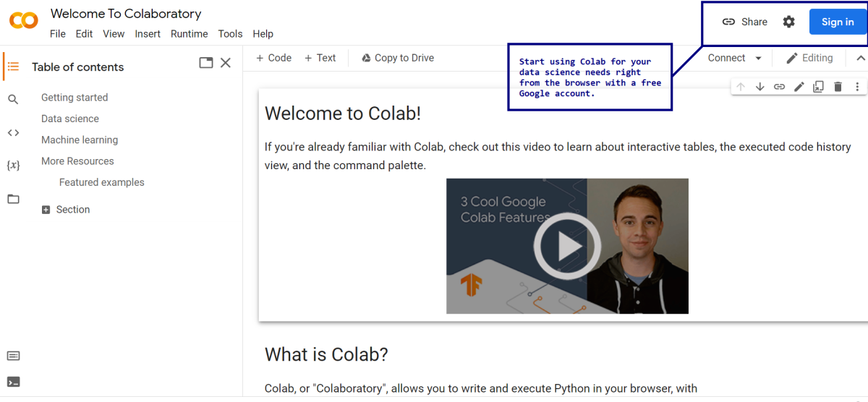Open the Variables panel icon
The width and height of the screenshot is (868, 402).
point(13,166)
